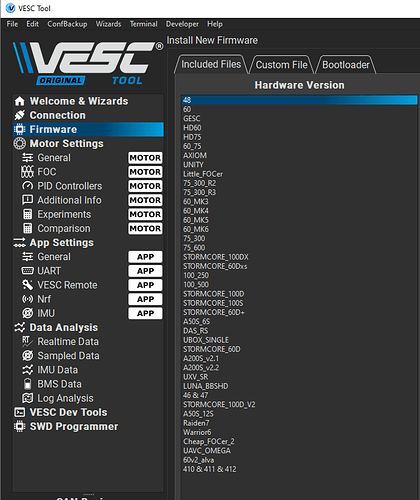
Task: Click the VESC Dev Tools terminal icon
Action: point(20,412)
